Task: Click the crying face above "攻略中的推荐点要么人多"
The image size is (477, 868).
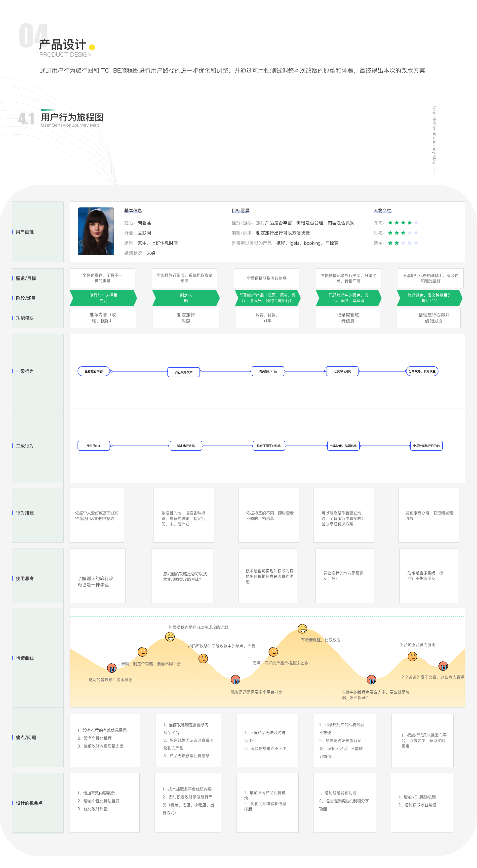Action: point(372,680)
